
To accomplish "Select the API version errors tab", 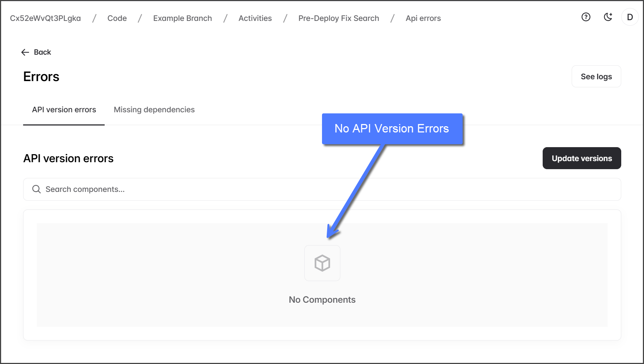I will [x=64, y=110].
